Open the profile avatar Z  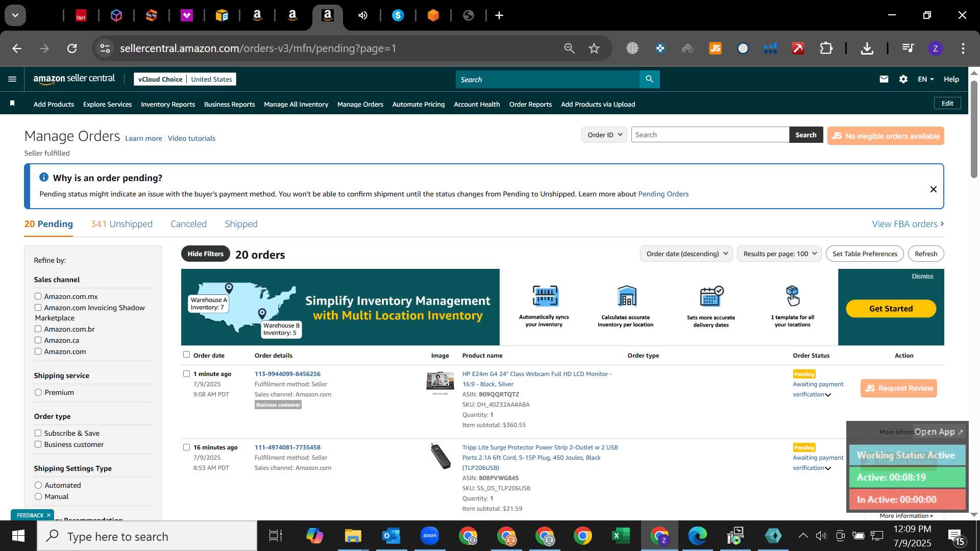(935, 48)
